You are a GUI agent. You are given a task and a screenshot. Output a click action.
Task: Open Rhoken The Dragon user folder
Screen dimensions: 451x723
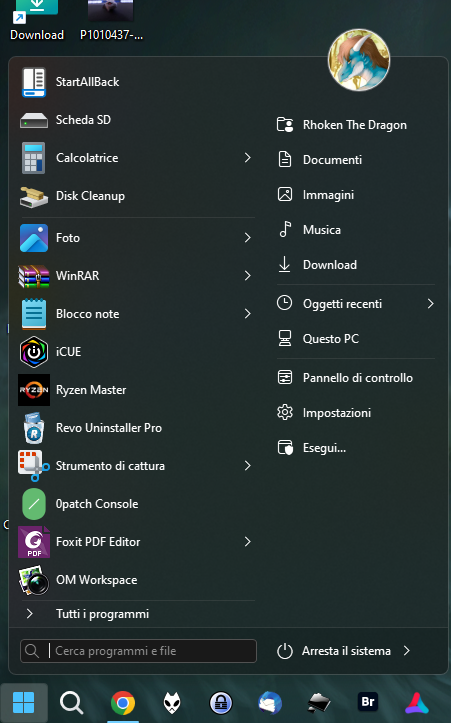pos(355,125)
